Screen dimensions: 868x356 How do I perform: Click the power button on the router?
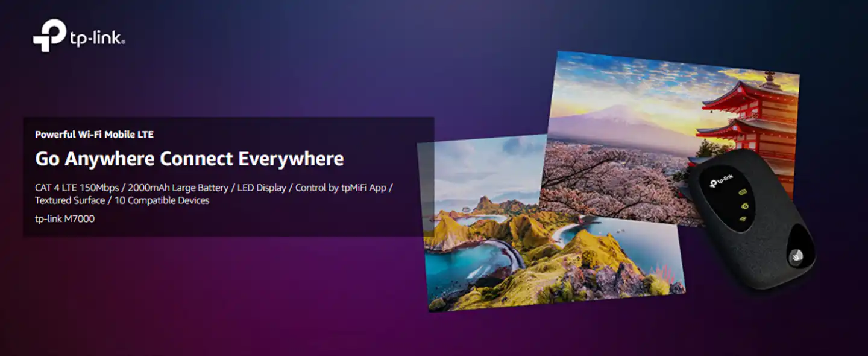796,256
